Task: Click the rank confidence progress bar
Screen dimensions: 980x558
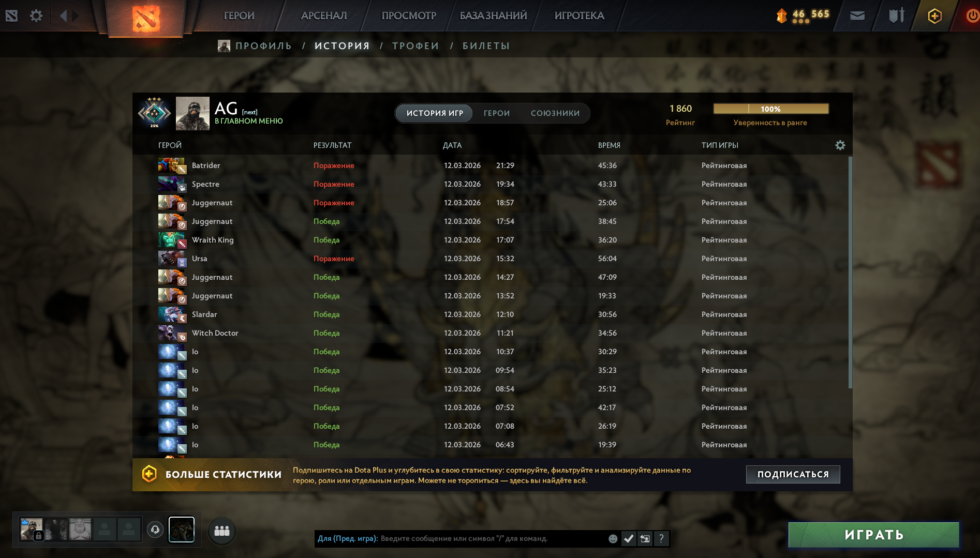Action: [771, 109]
